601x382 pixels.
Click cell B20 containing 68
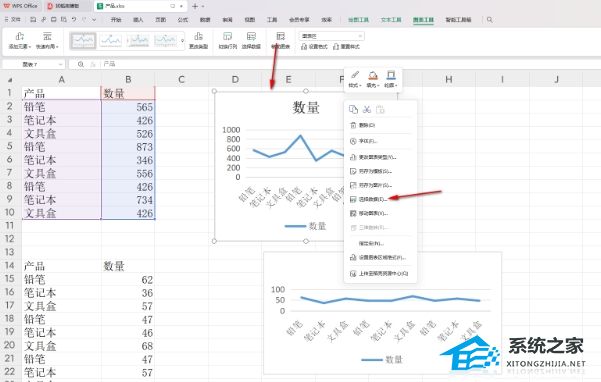[128, 346]
